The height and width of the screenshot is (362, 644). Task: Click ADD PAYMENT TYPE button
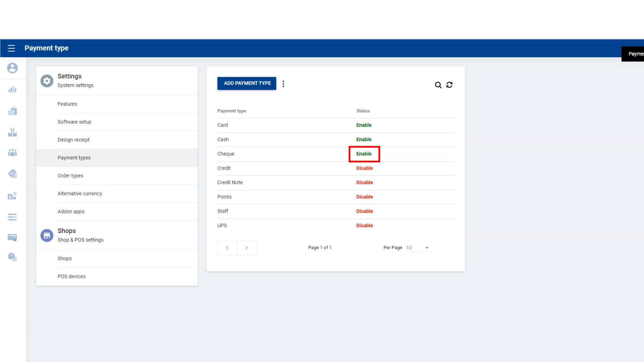click(247, 83)
